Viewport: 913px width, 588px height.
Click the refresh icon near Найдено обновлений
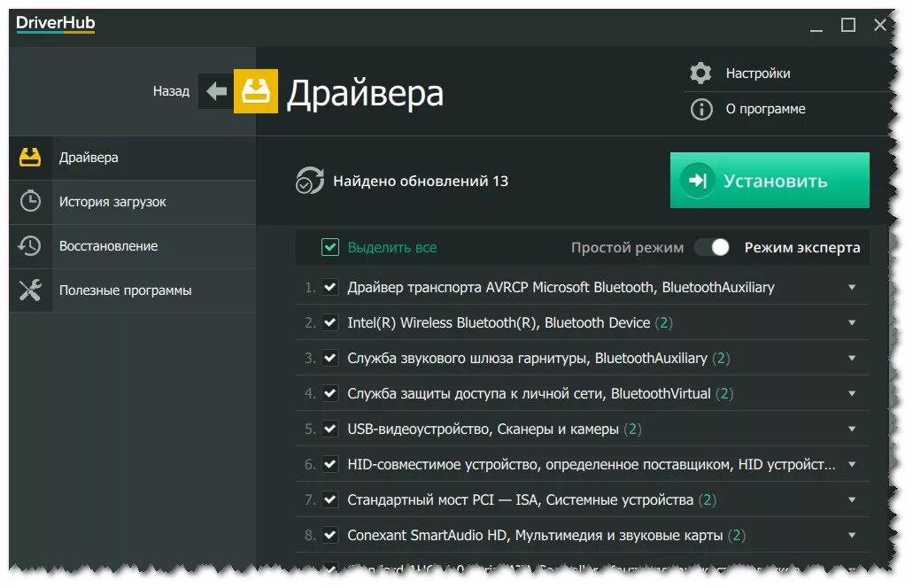coord(309,181)
